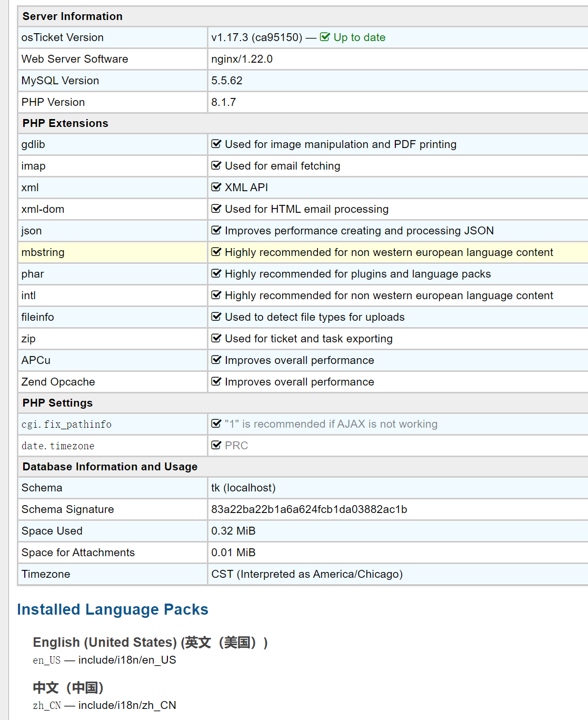Click check icon in json row
588x720 pixels.
click(x=216, y=230)
